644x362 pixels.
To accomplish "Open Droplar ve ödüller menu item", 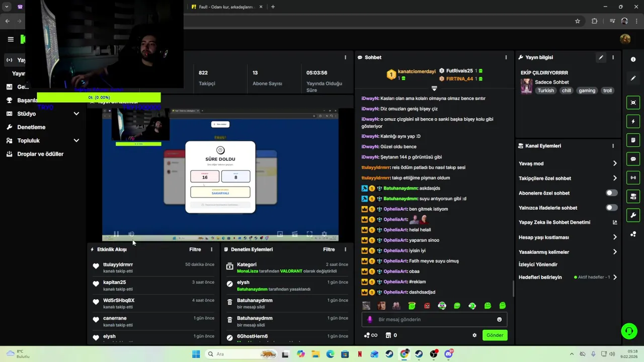I will tap(40, 154).
